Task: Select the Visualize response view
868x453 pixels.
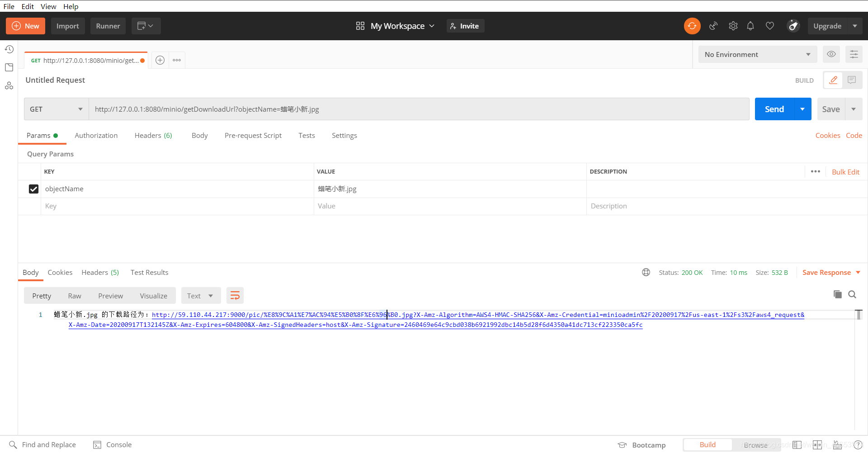Action: tap(154, 296)
